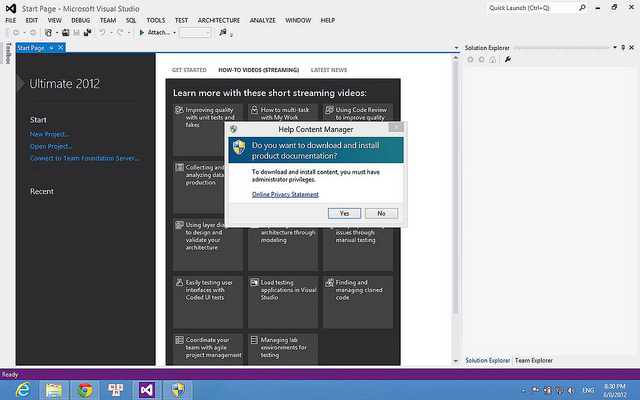Image resolution: width=640 pixels, height=400 pixels.
Task: Click the Visual Studio taskbar icon
Action: click(x=147, y=390)
